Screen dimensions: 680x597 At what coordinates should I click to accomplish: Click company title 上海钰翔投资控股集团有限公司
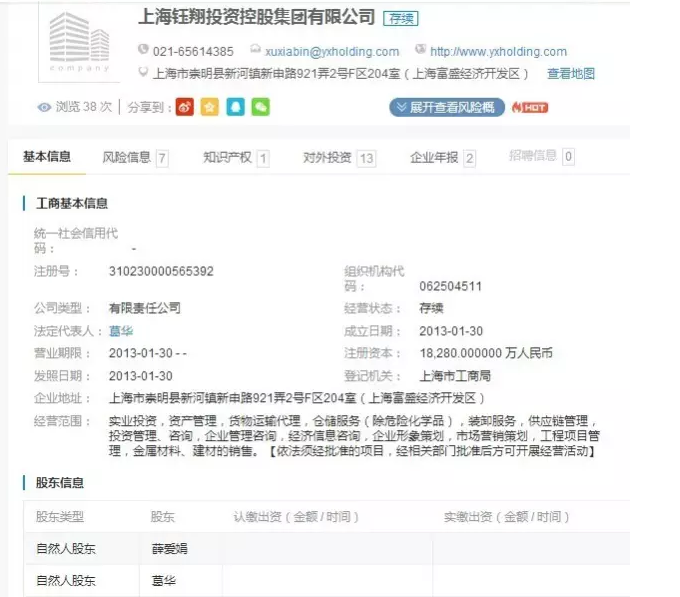pyautogui.click(x=257, y=17)
